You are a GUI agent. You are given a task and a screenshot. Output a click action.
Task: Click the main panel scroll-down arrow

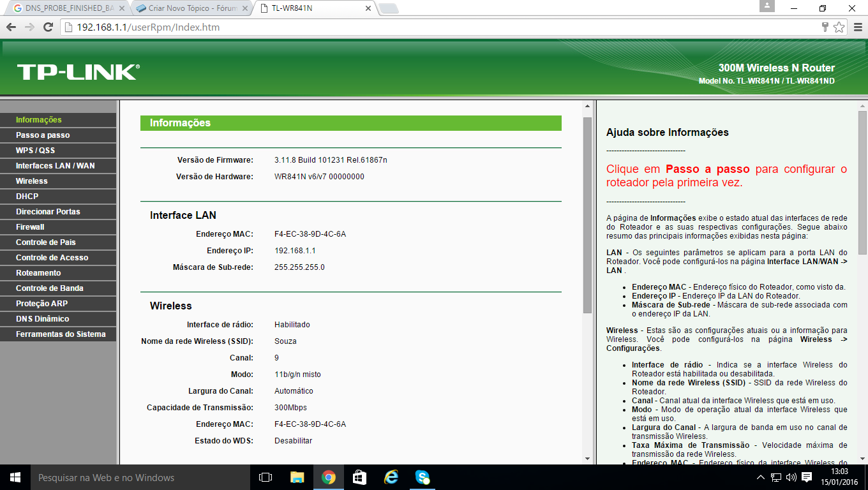[x=588, y=458]
